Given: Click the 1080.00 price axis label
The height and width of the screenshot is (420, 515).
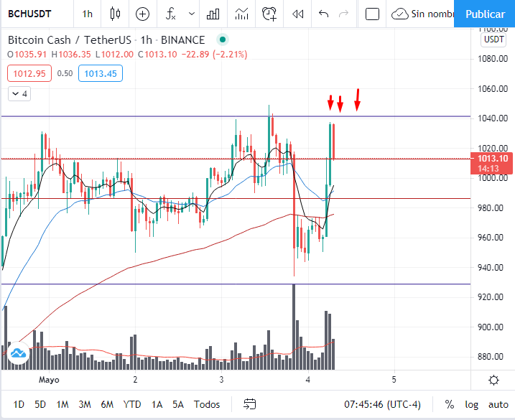Looking at the screenshot, I should [493, 59].
